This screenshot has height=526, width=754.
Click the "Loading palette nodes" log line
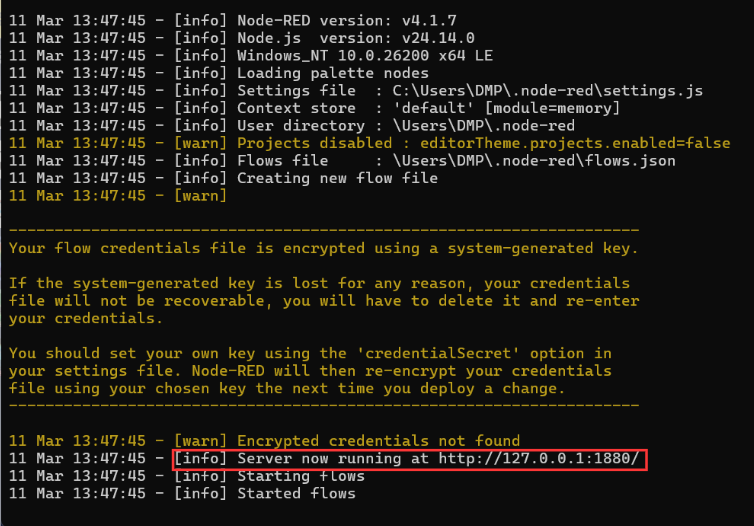[332, 73]
